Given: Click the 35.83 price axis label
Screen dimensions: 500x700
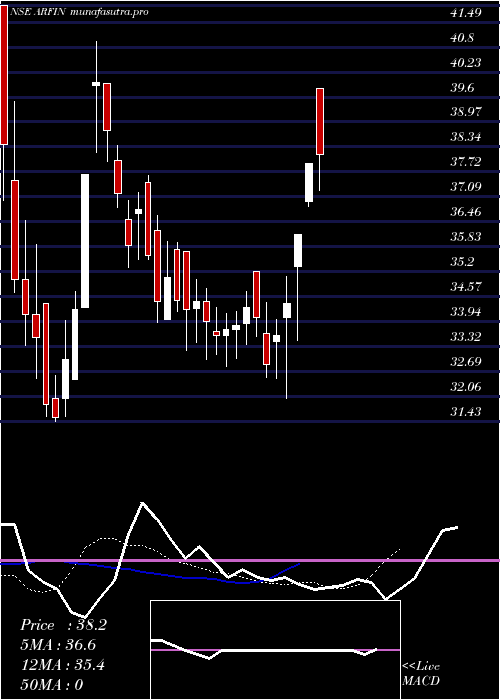Looking at the screenshot, I should [x=466, y=237].
